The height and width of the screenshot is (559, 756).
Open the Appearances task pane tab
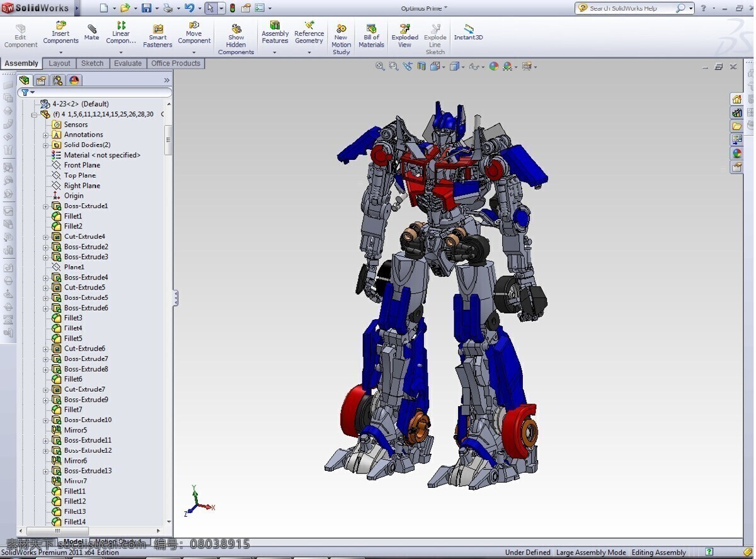[x=736, y=153]
